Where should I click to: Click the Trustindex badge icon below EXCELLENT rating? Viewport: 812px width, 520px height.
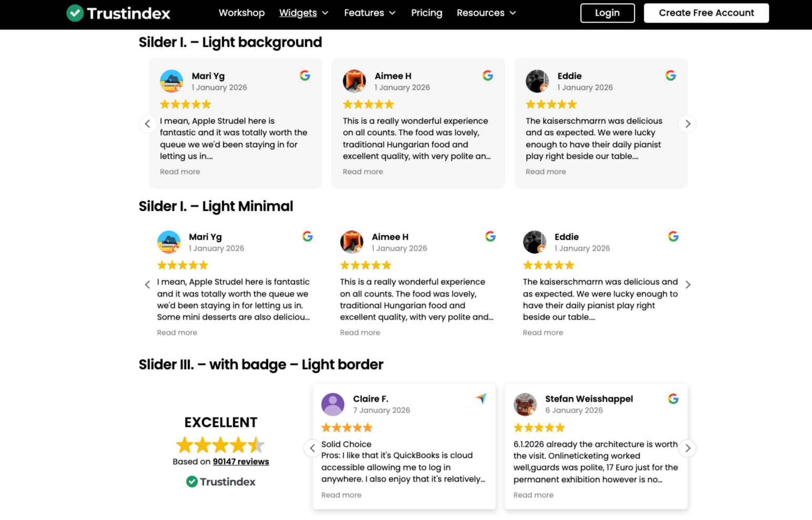[191, 482]
